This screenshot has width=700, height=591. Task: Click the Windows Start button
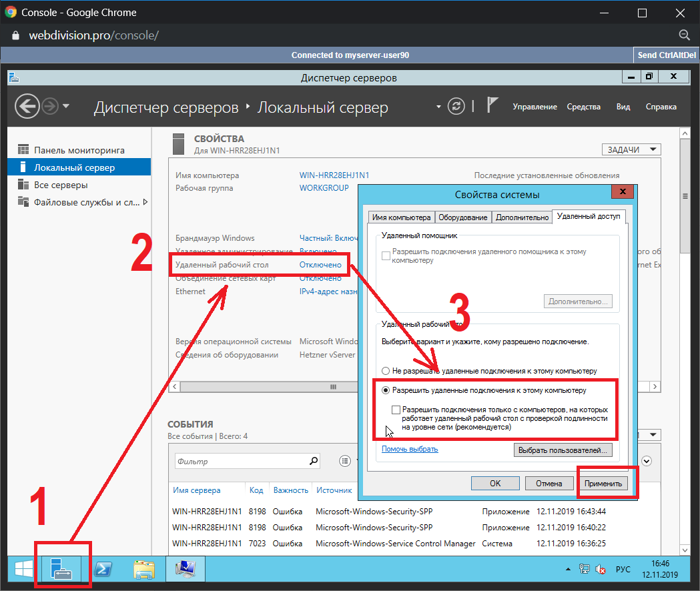tap(24, 568)
